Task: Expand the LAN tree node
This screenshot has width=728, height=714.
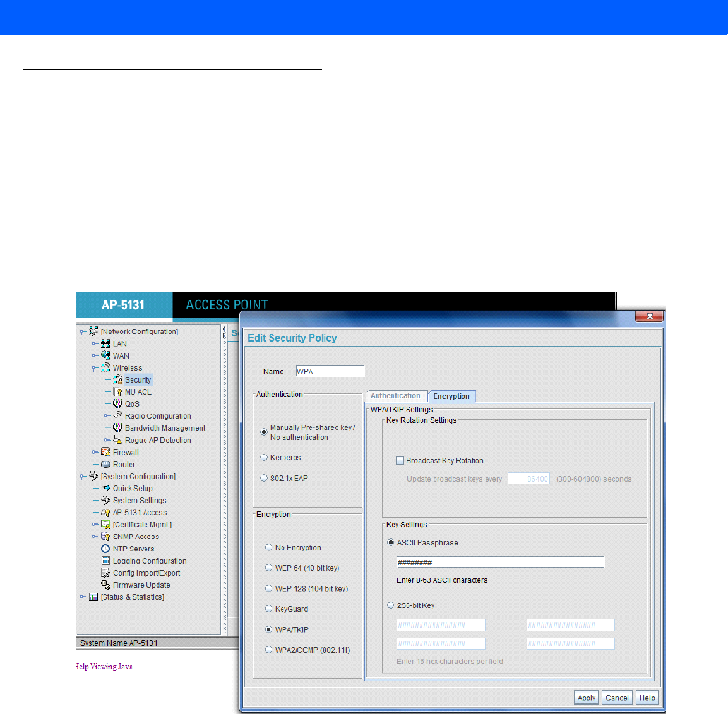Action: coord(94,343)
